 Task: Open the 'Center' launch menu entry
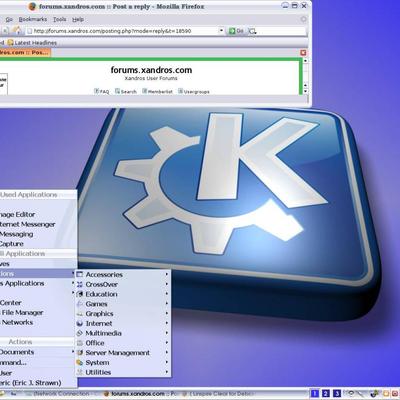[x=38, y=303]
